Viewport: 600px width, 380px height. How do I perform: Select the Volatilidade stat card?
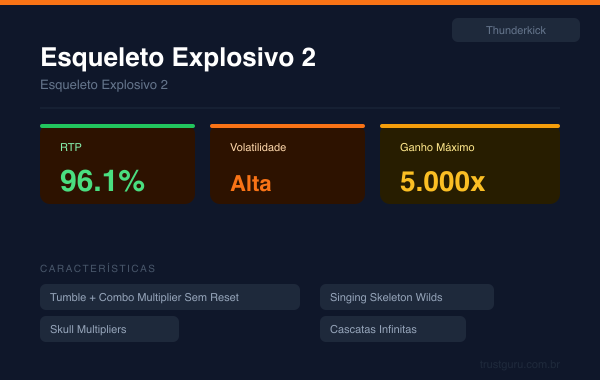point(287,164)
